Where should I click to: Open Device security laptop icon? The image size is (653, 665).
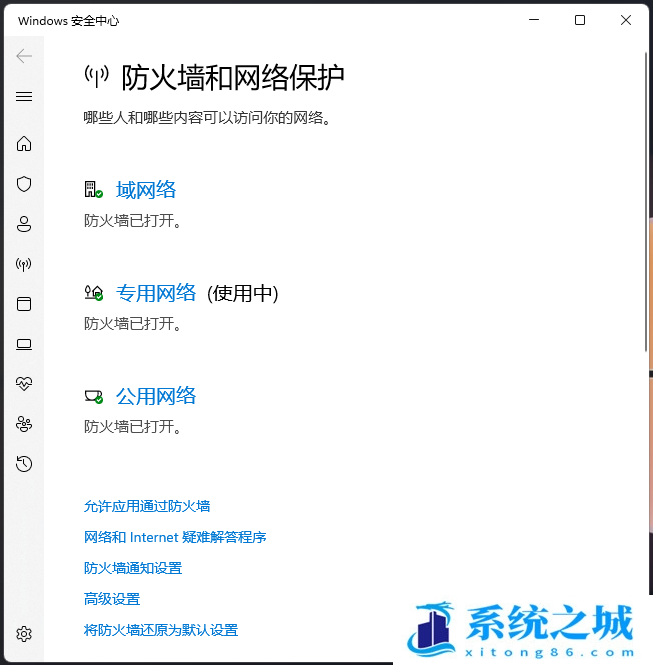pos(24,344)
